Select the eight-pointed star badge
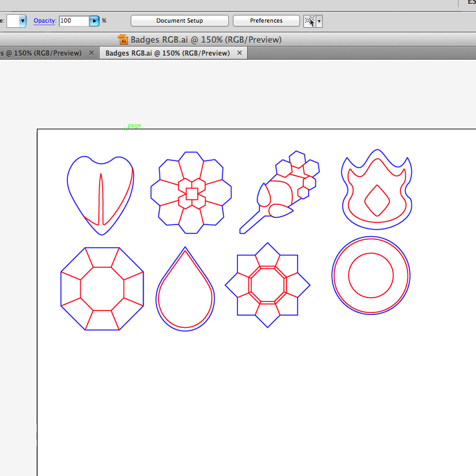476x476 pixels. tap(268, 285)
